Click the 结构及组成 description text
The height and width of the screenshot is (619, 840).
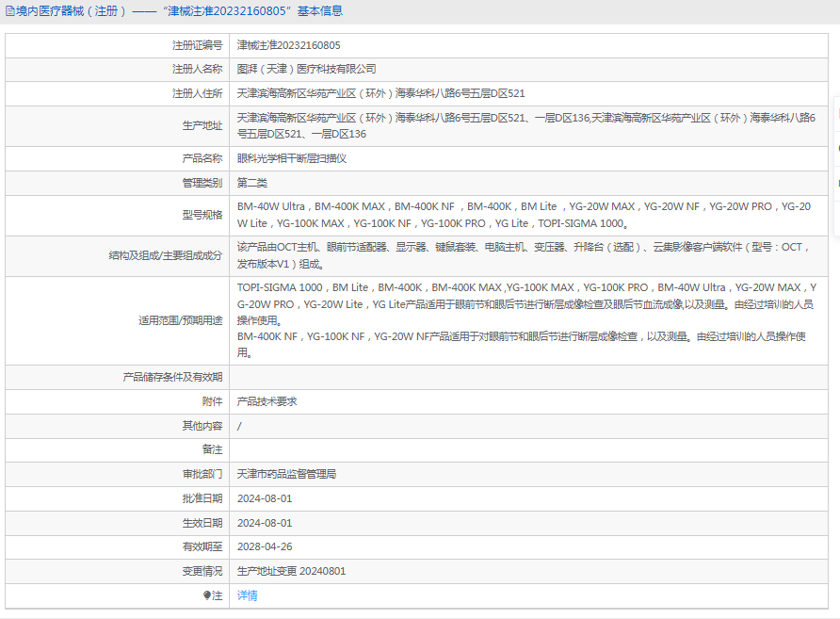523,255
